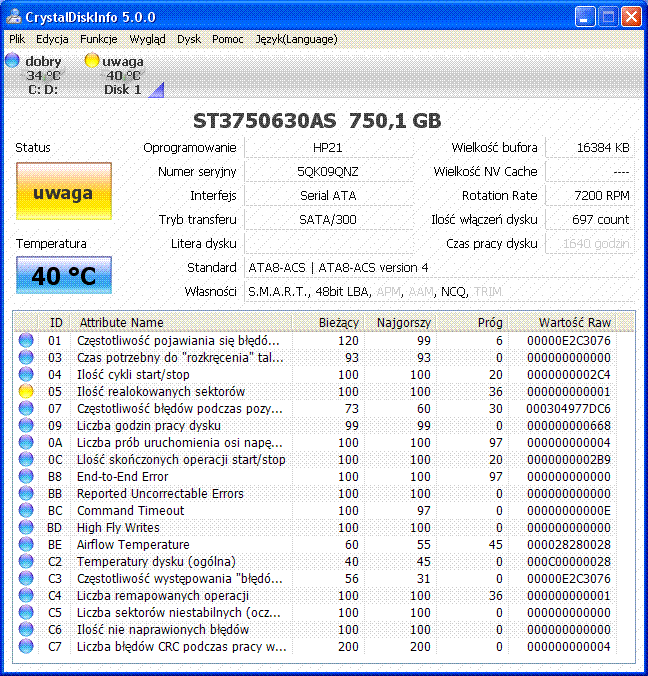Click the Wartość Raw column header
This screenshot has height=676, width=648.
point(562,322)
